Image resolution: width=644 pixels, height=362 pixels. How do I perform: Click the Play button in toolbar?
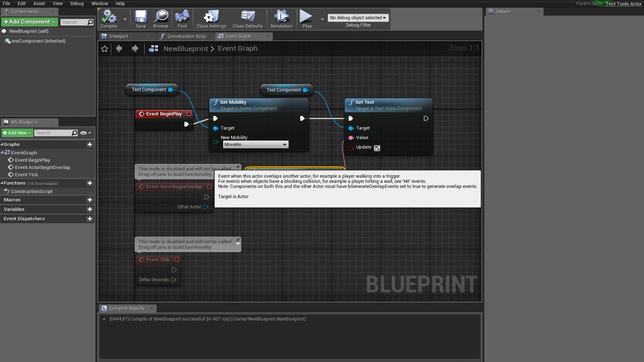[307, 19]
